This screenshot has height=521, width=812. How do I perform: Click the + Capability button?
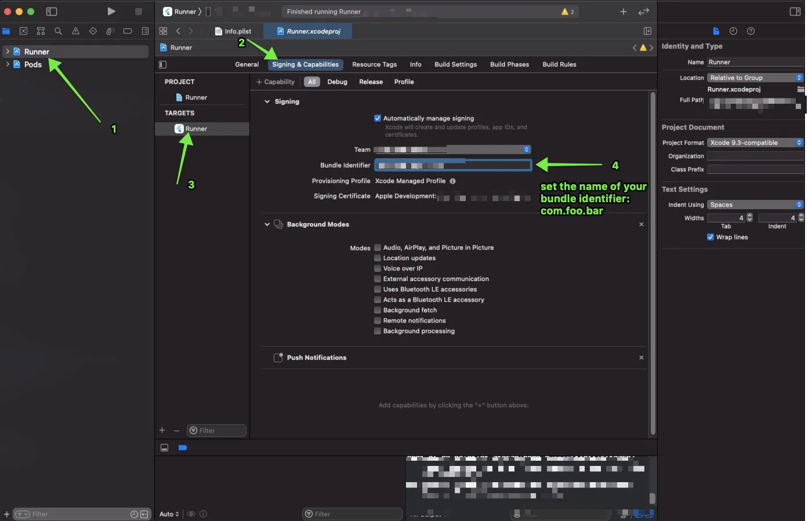(275, 82)
